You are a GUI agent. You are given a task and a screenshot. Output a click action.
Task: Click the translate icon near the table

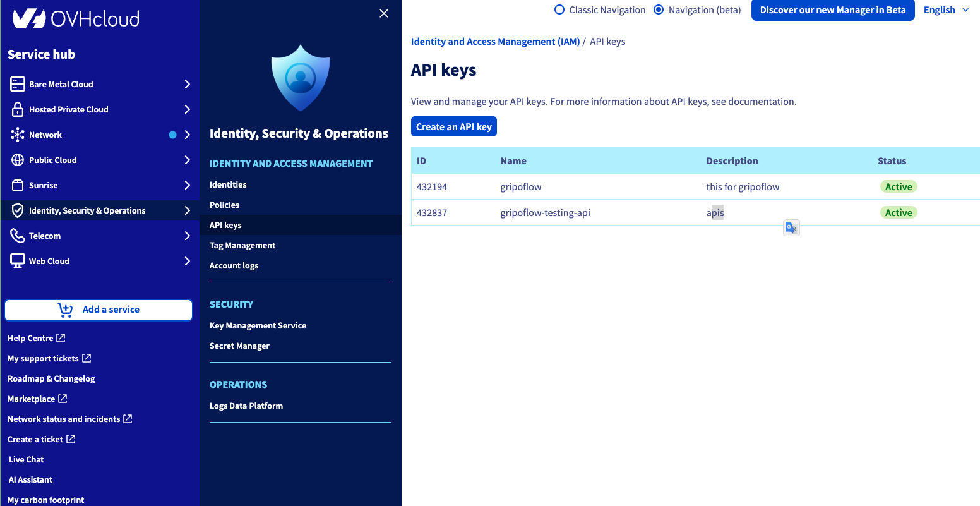(x=791, y=227)
